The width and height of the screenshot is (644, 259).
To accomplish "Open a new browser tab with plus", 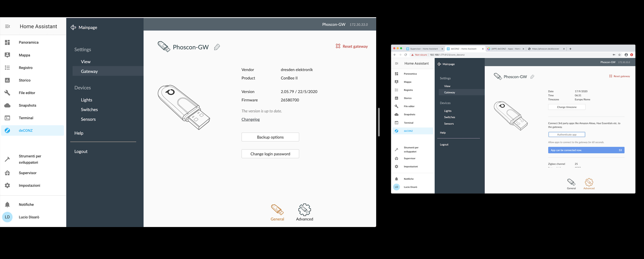I will point(570,49).
